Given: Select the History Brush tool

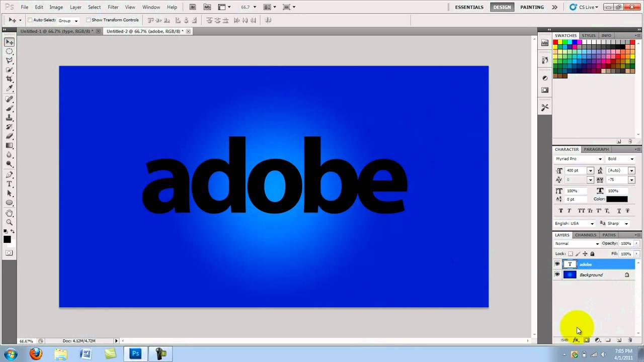Looking at the screenshot, I should [x=10, y=127].
